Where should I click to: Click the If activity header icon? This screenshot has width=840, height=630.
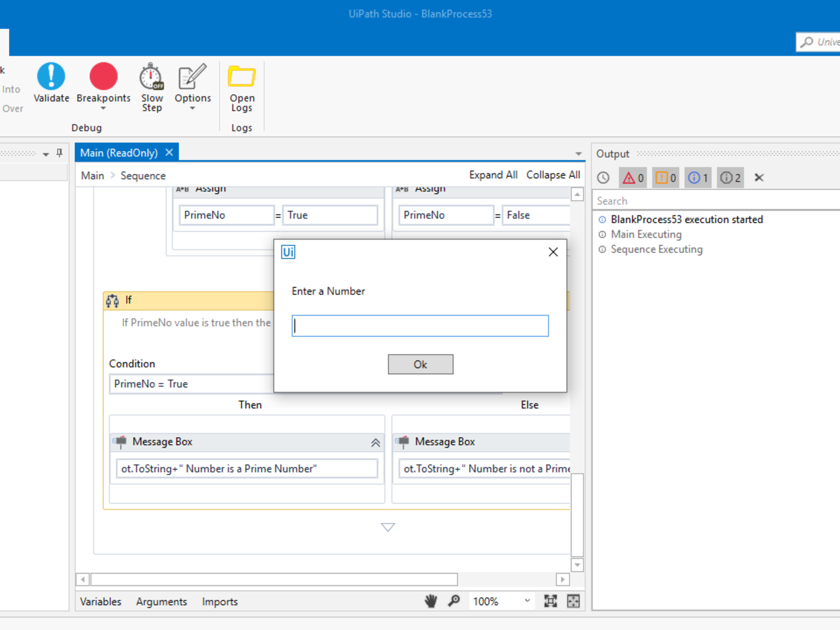pos(112,301)
